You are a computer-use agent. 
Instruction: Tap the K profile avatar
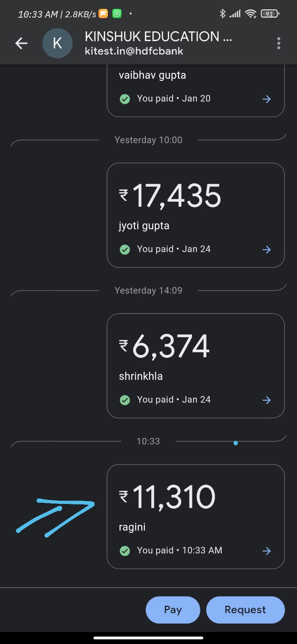[x=58, y=43]
